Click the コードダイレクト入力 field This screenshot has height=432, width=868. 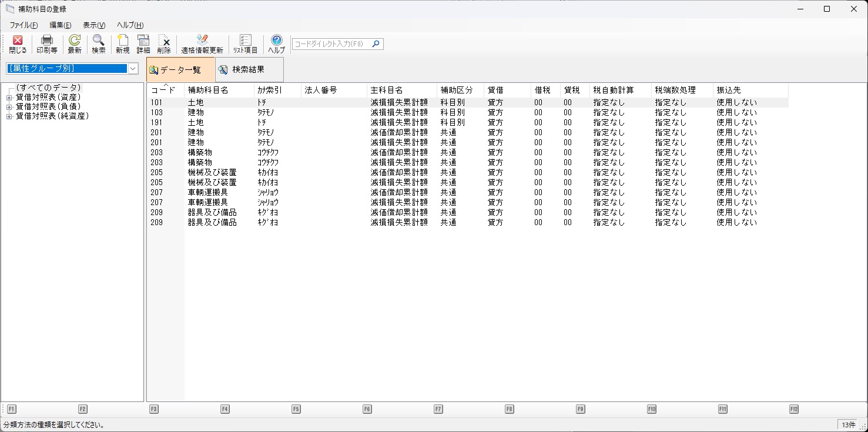coord(331,44)
